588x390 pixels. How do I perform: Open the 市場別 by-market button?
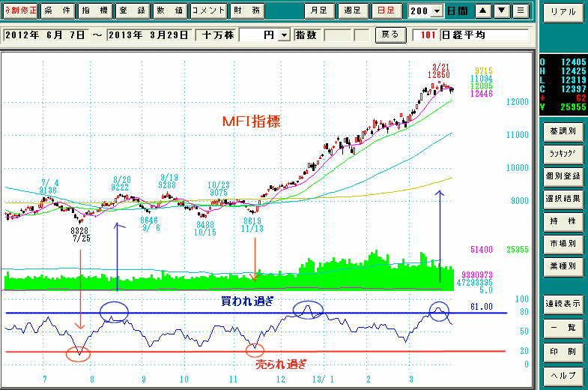click(x=563, y=244)
